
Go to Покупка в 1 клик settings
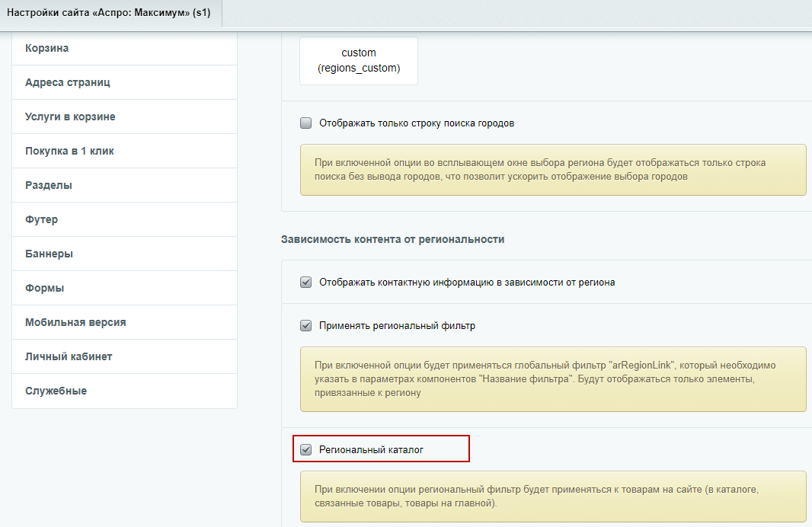(124, 151)
